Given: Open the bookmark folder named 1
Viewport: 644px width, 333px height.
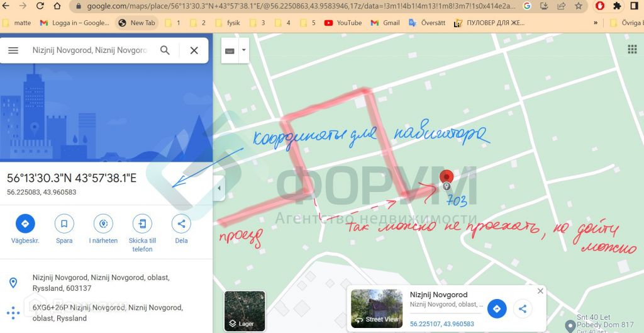Looking at the screenshot, I should click(x=172, y=23).
